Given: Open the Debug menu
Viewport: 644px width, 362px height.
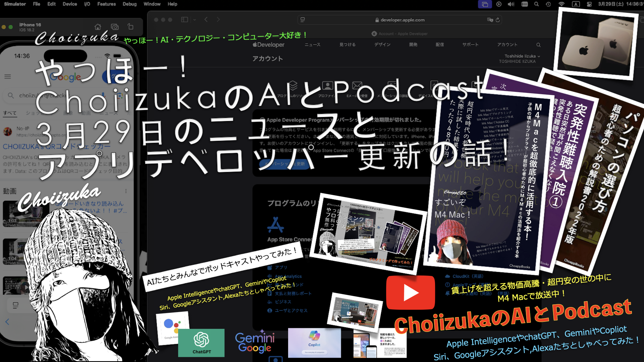Looking at the screenshot, I should click(129, 4).
